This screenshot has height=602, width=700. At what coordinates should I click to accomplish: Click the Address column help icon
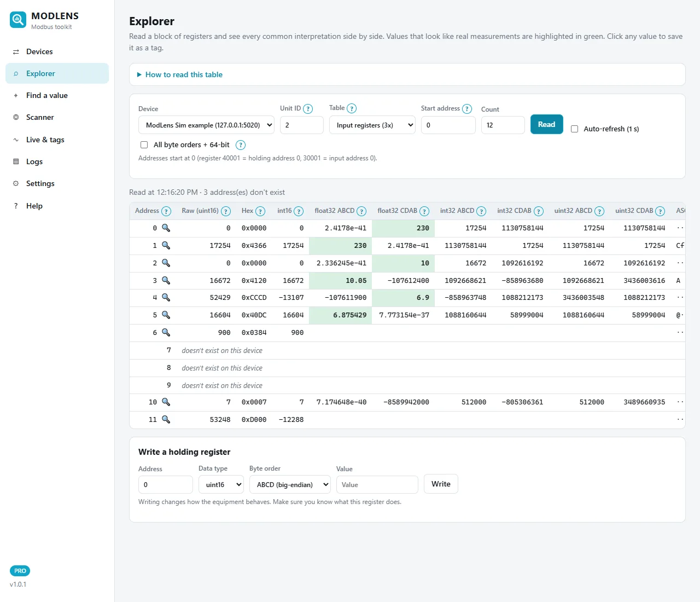(x=166, y=211)
